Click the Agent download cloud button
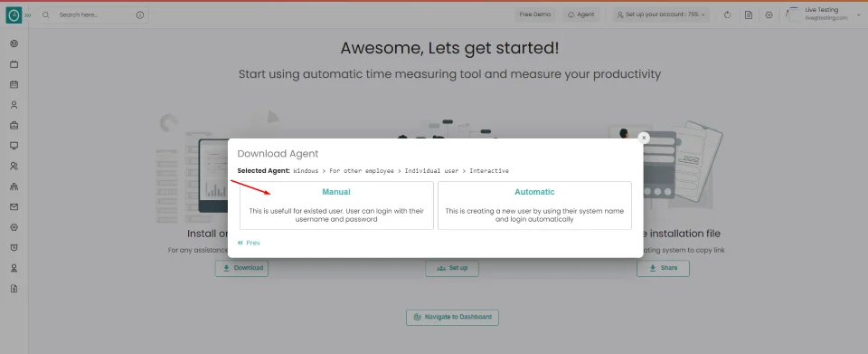 coord(581,15)
